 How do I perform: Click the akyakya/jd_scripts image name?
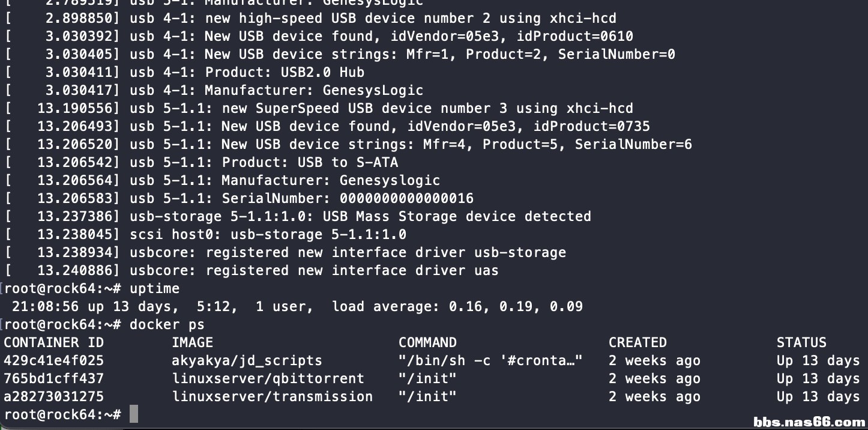click(x=247, y=360)
